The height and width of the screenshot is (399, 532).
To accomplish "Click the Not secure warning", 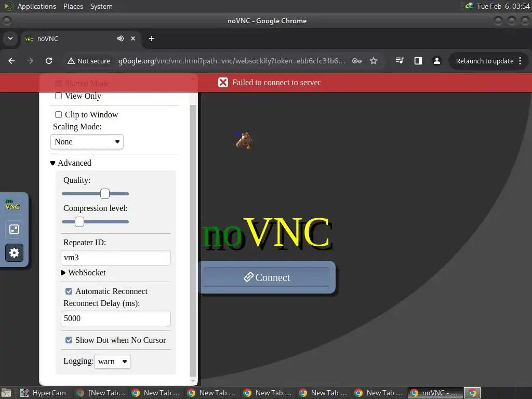I will (x=89, y=61).
